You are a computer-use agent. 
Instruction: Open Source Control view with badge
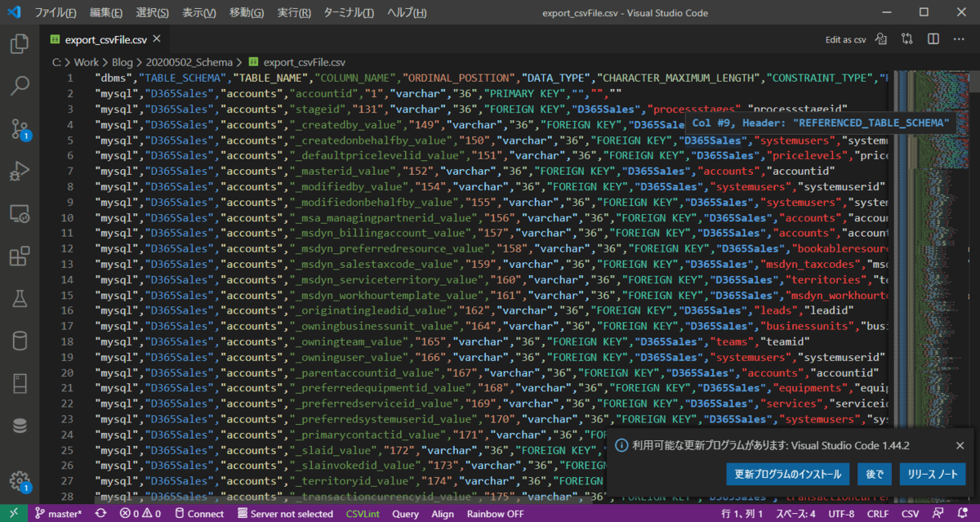coord(20,128)
